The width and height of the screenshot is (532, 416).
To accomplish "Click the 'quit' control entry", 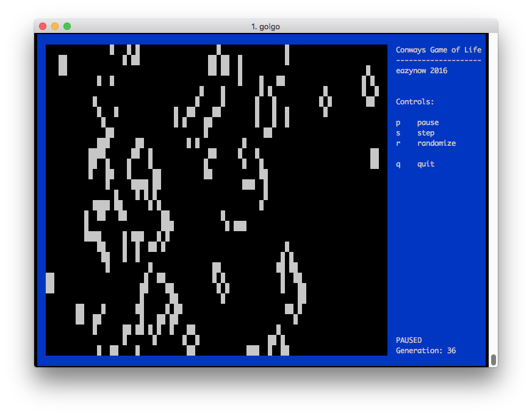I will [x=426, y=164].
